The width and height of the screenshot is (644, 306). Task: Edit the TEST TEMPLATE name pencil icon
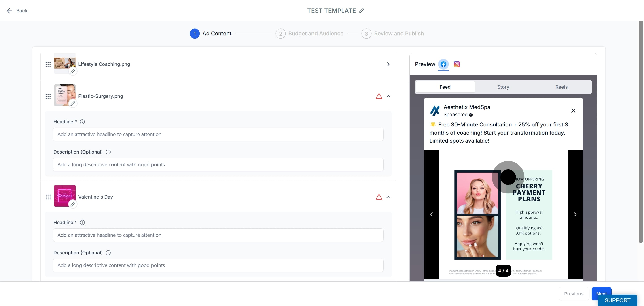pyautogui.click(x=362, y=11)
